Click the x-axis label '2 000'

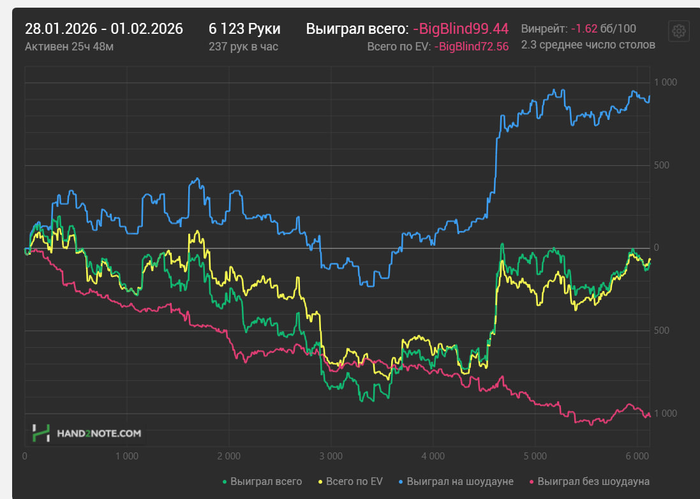229,456
